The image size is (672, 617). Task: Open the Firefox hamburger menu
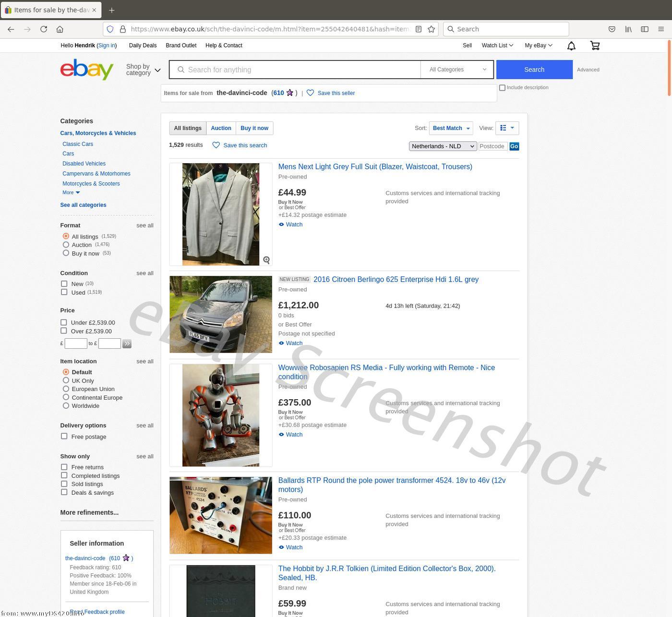click(x=661, y=29)
